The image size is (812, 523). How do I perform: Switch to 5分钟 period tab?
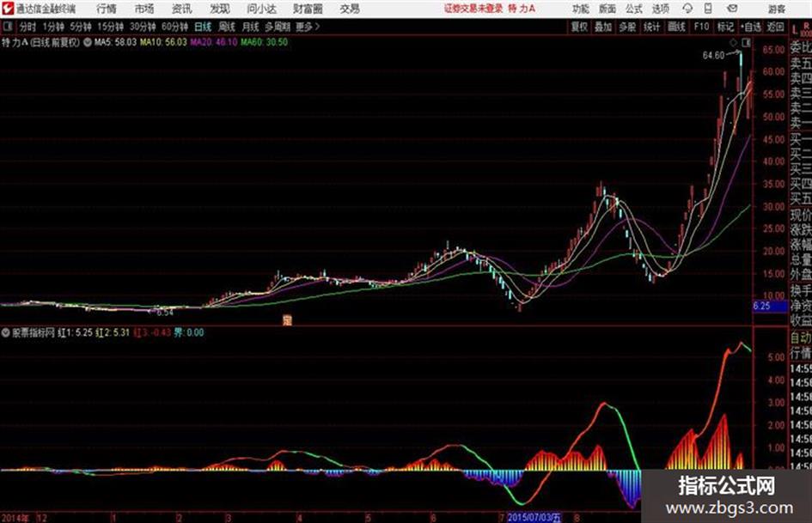point(81,27)
